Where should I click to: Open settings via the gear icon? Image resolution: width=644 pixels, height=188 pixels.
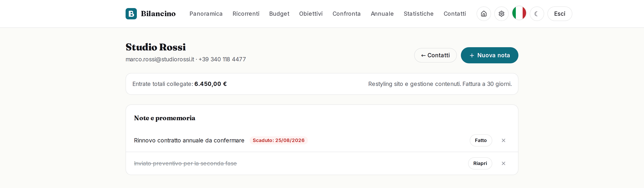click(501, 14)
